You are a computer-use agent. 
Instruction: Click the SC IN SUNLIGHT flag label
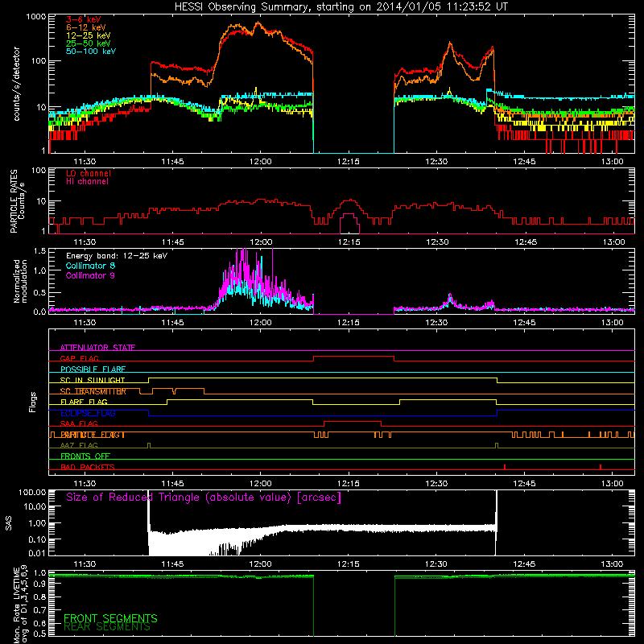[93, 380]
